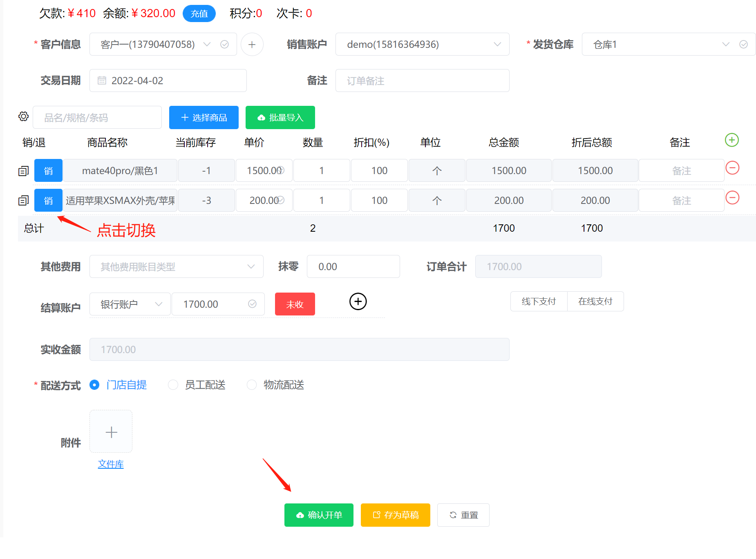Click 重置 reset button
This screenshot has height=559, width=756.
tap(463, 515)
